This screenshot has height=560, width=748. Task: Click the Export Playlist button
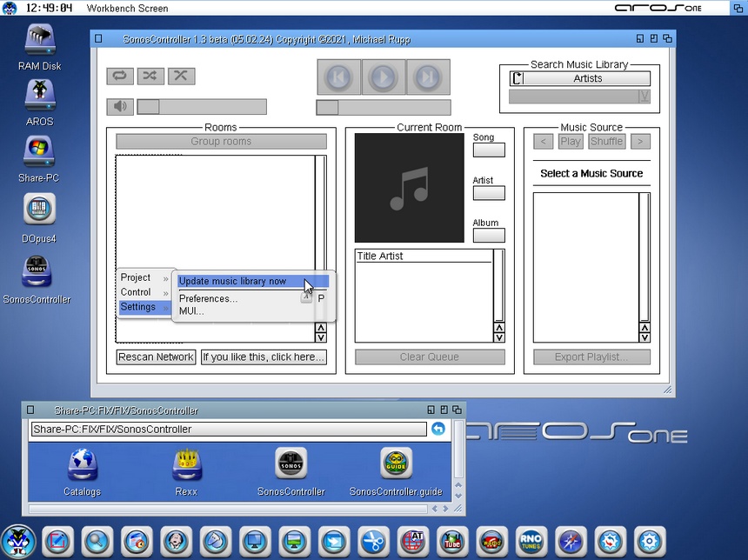coord(591,357)
